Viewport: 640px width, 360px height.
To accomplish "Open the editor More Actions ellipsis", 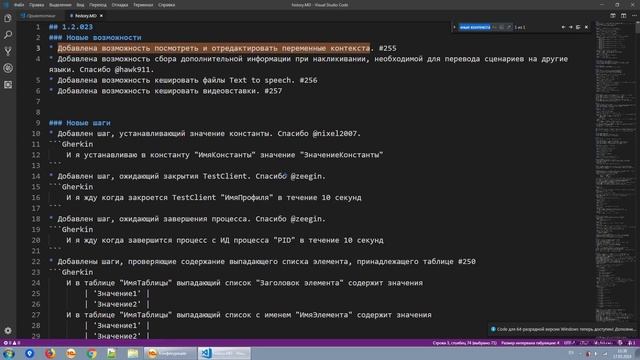I will click(x=634, y=16).
